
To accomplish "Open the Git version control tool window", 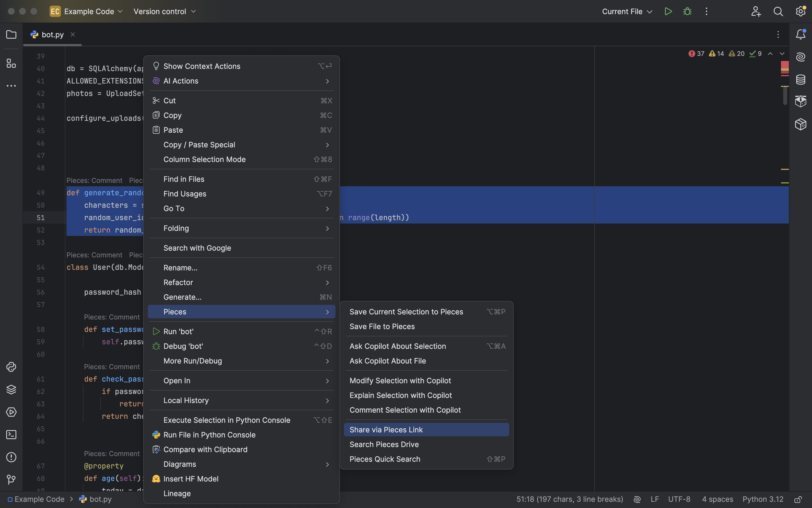I will [11, 480].
